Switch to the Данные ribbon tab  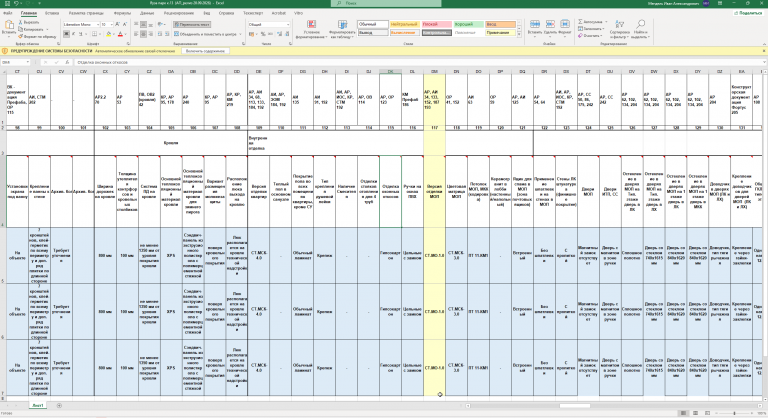tap(147, 13)
